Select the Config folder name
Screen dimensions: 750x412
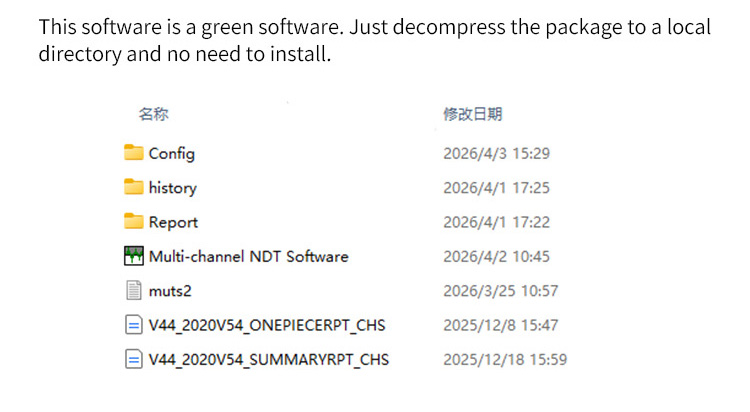172,154
